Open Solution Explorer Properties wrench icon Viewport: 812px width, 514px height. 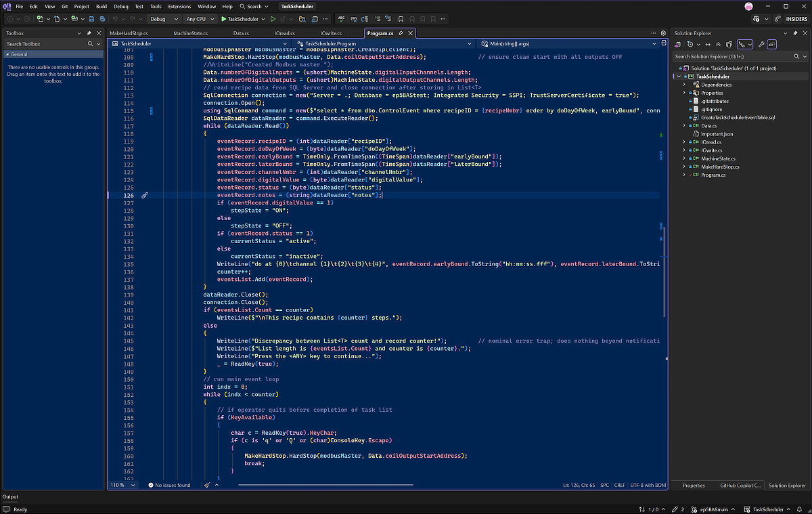click(x=761, y=44)
